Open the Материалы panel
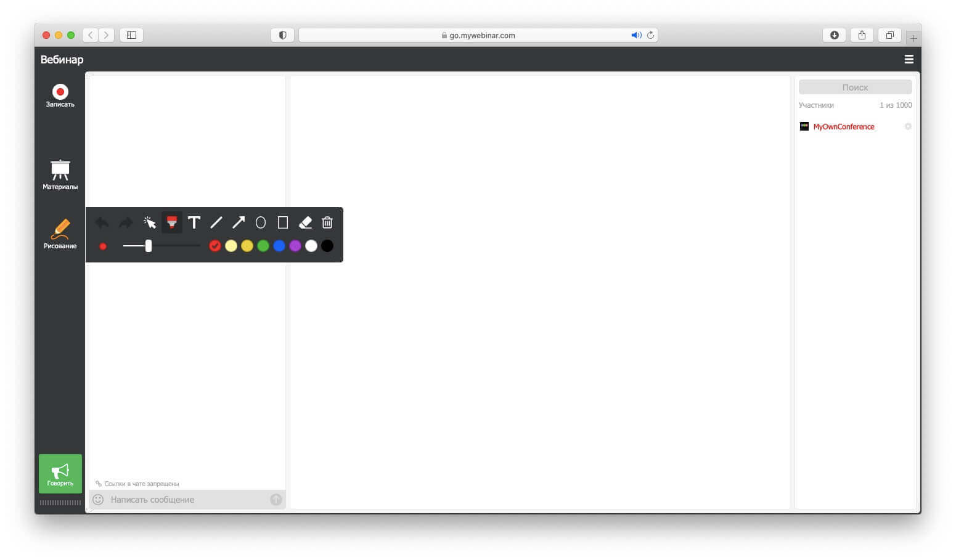956x560 pixels. pos(60,174)
